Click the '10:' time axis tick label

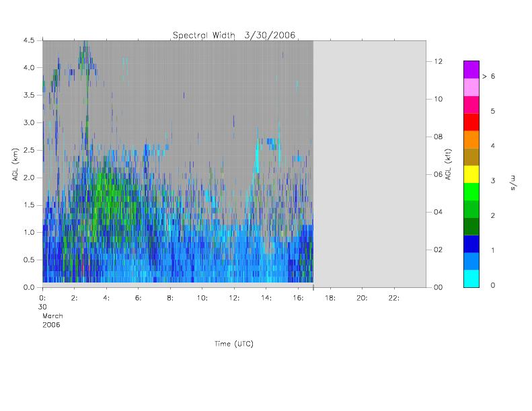click(x=202, y=298)
